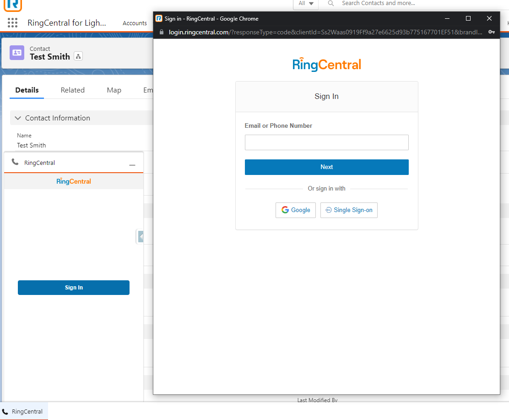Collapse the Contact Information section
This screenshot has width=509, height=420.
(x=18, y=118)
